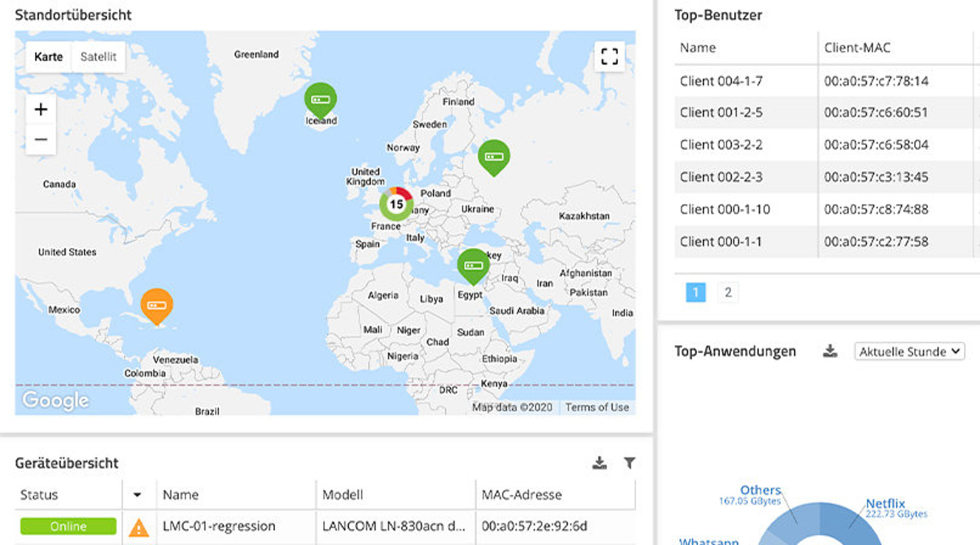Screen dimensions: 980x545
Task: Click MAC address 00:a0:57:c8:74:88
Action: (876, 209)
